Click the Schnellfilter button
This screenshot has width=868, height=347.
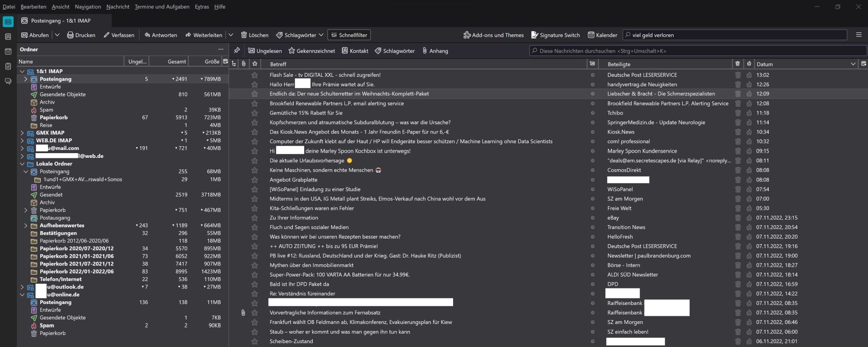[x=349, y=35]
